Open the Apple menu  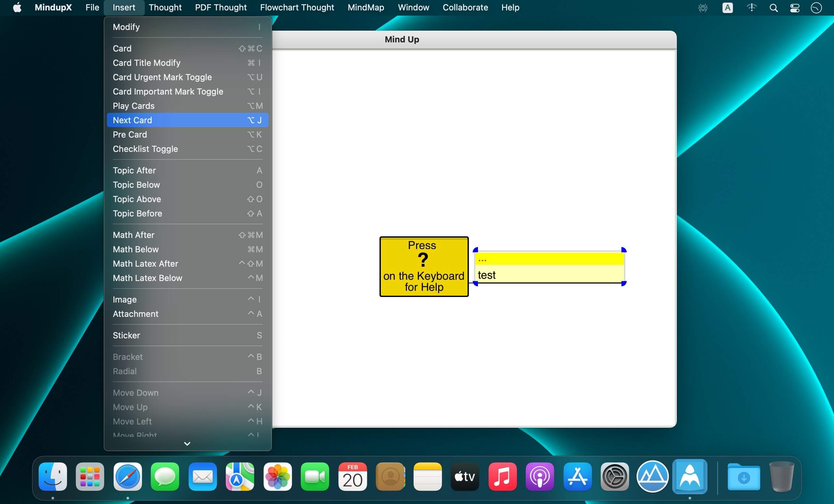[x=17, y=7]
